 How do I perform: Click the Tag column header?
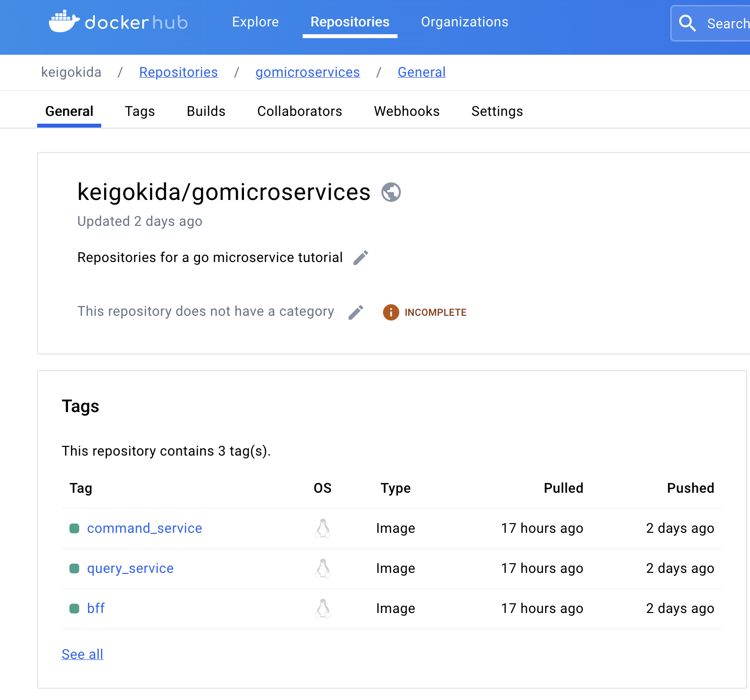(81, 488)
